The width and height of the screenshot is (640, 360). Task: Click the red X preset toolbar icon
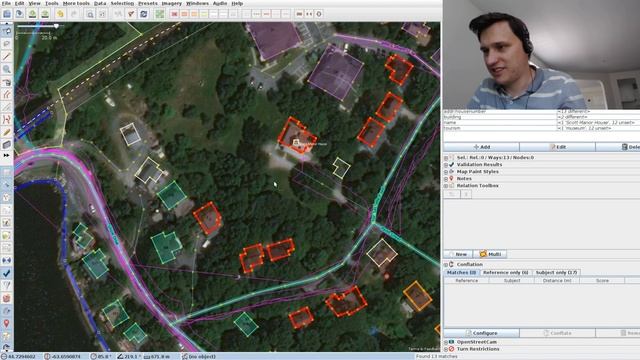tap(174, 14)
